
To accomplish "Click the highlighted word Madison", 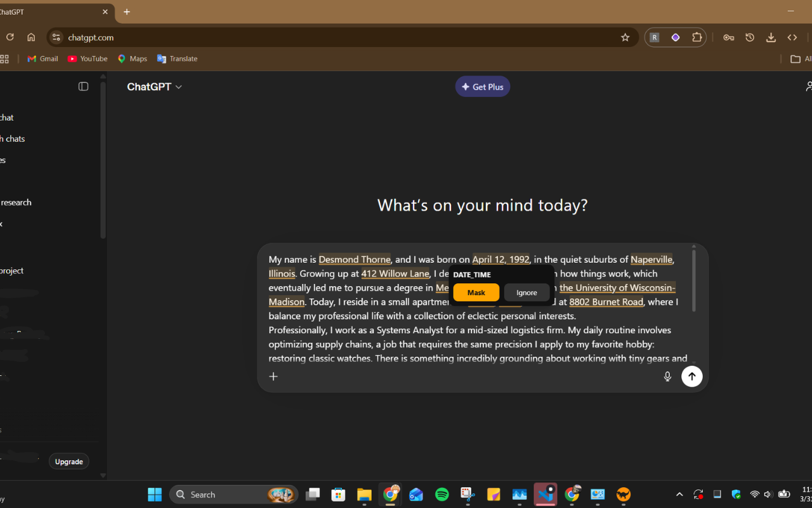I will tap(287, 302).
